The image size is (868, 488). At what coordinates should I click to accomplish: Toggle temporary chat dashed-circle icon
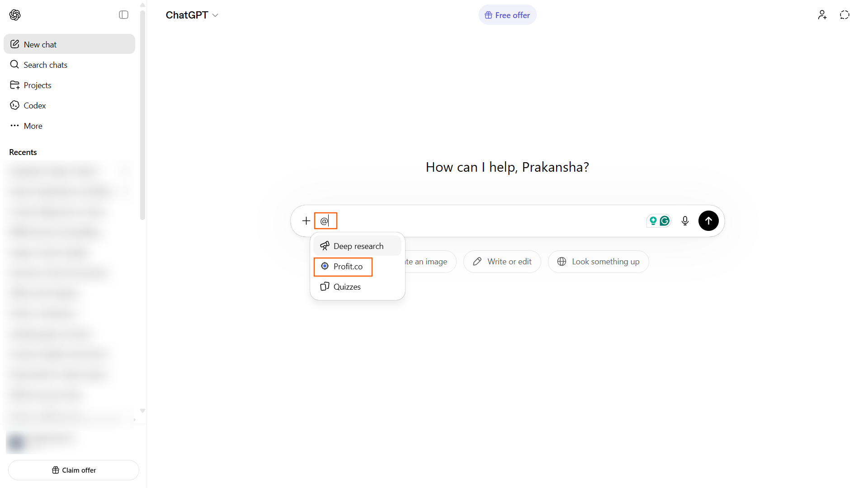[844, 15]
